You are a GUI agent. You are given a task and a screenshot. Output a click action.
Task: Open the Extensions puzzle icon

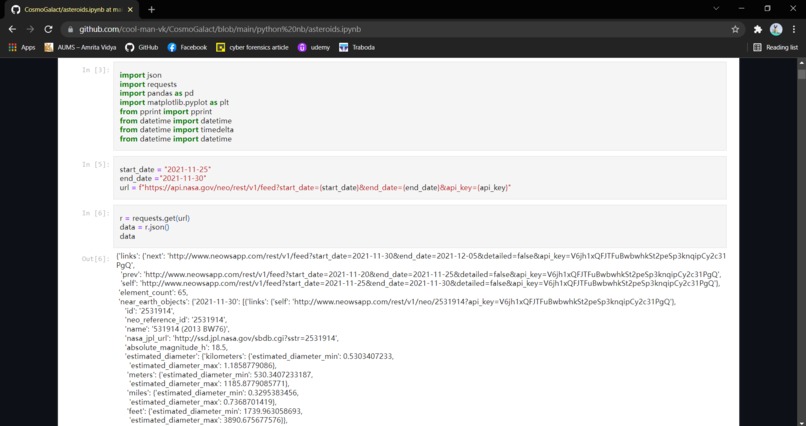pos(758,29)
